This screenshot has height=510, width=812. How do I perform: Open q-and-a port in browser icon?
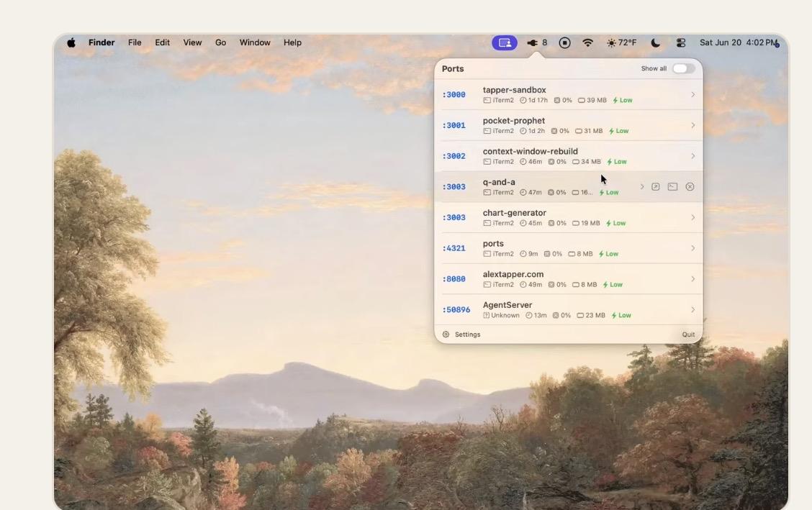656,187
